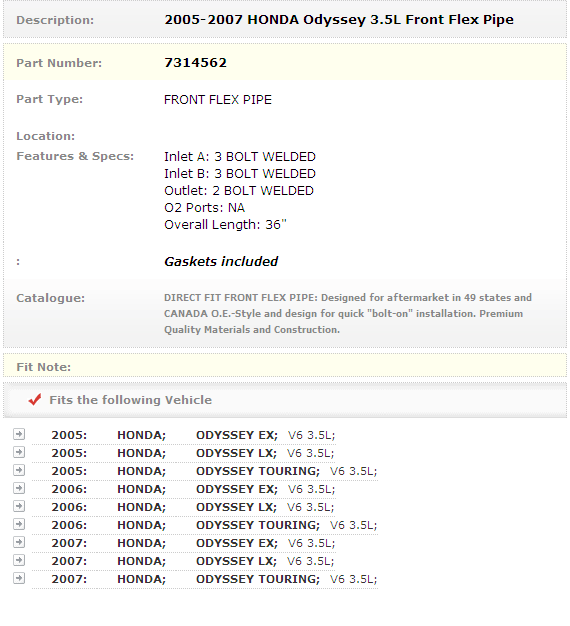Click Inlet A: 3 BOLT WELDED spec

(239, 156)
